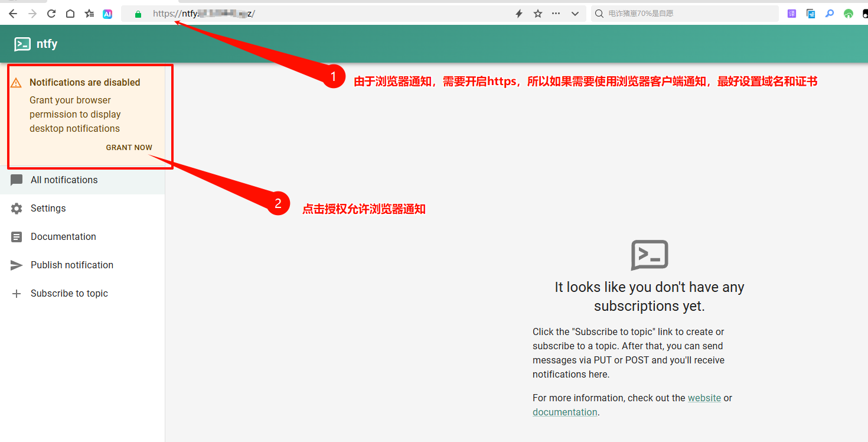Click the magnifier icon in search box
Viewport: 868px width, 442px height.
point(599,14)
